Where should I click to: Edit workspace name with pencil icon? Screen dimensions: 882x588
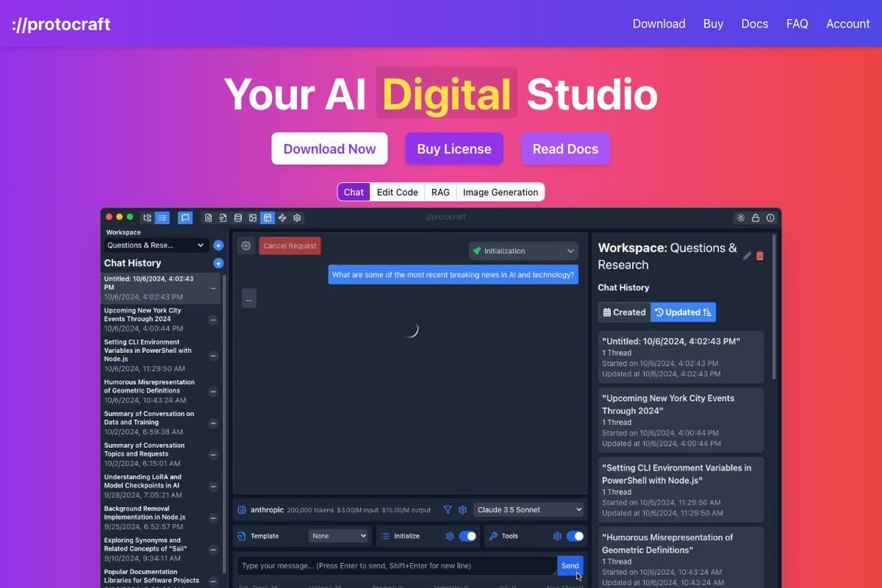coord(747,256)
